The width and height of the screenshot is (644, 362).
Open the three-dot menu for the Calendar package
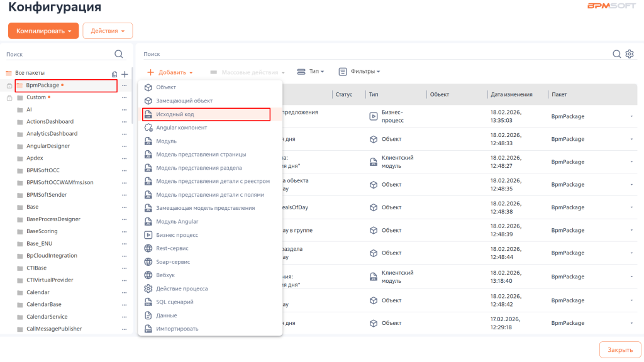[125, 293]
